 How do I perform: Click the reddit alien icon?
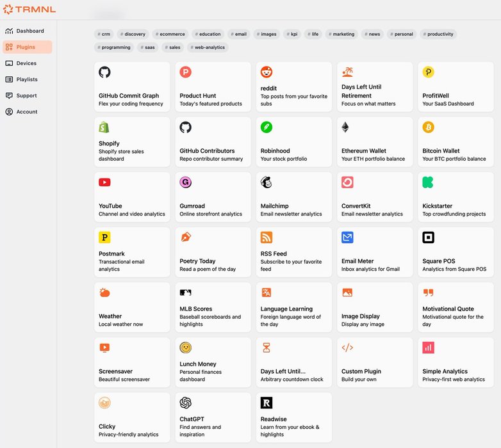pos(267,72)
